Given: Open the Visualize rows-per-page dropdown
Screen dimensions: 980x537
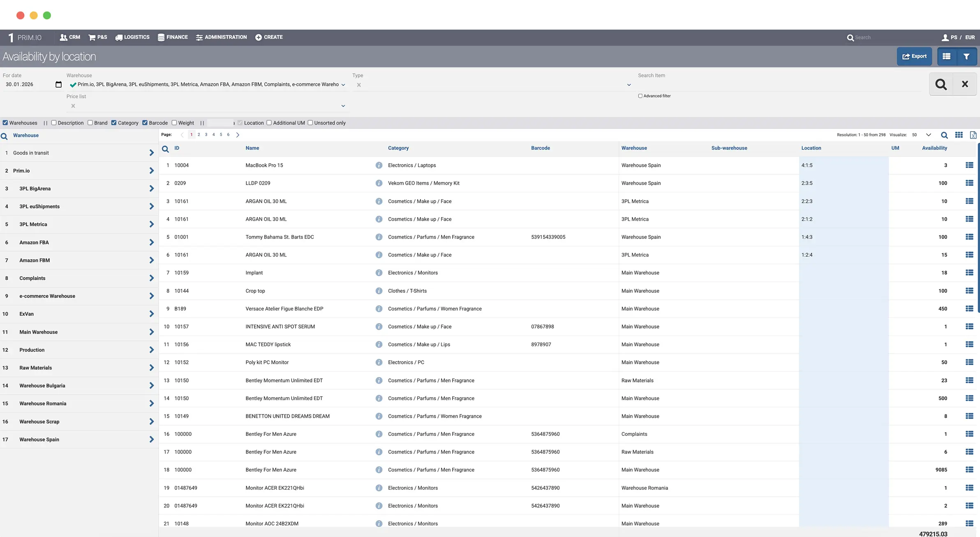Looking at the screenshot, I should point(928,135).
